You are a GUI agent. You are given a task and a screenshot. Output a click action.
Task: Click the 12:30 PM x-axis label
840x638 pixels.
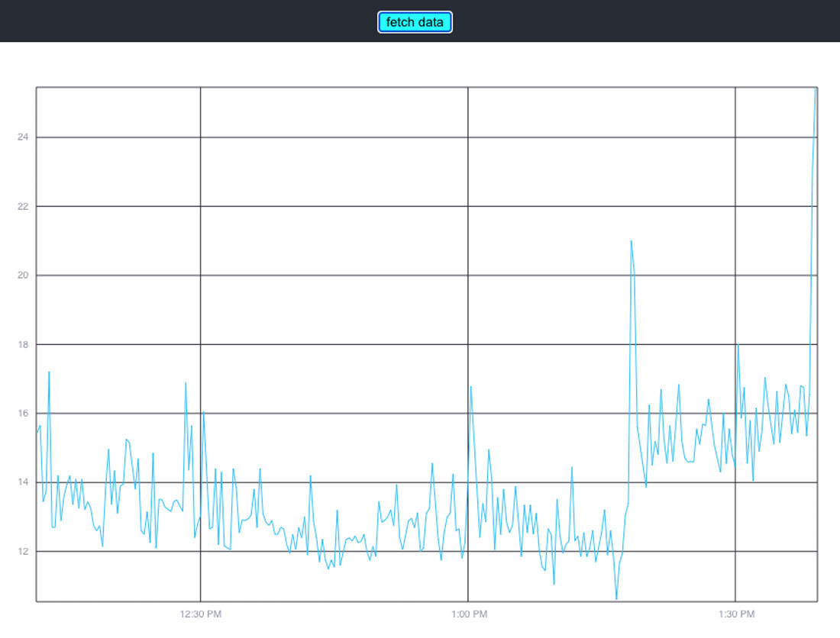[201, 614]
